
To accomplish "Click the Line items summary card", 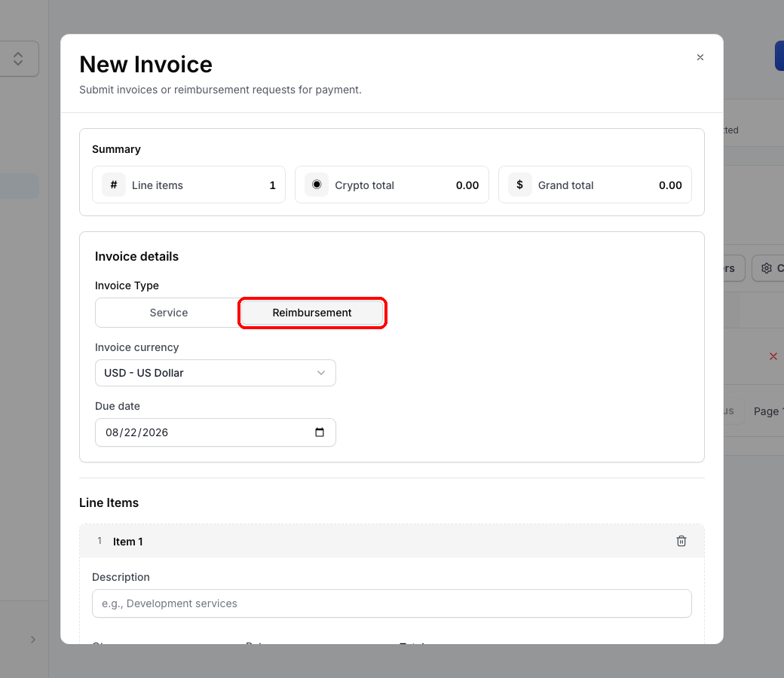I will point(189,185).
